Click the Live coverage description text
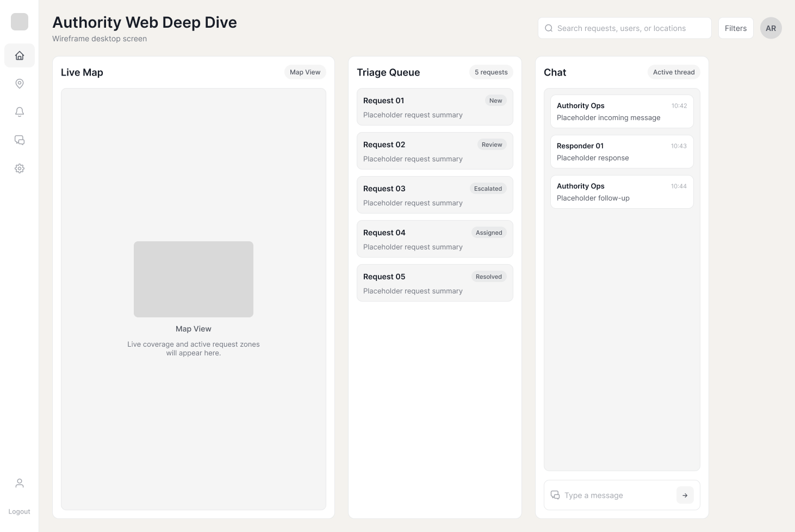 pyautogui.click(x=194, y=348)
